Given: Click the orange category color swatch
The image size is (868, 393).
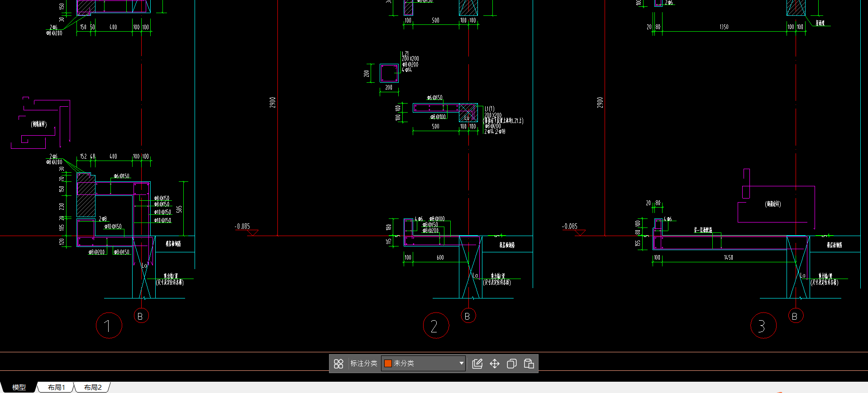Looking at the screenshot, I should (x=388, y=363).
